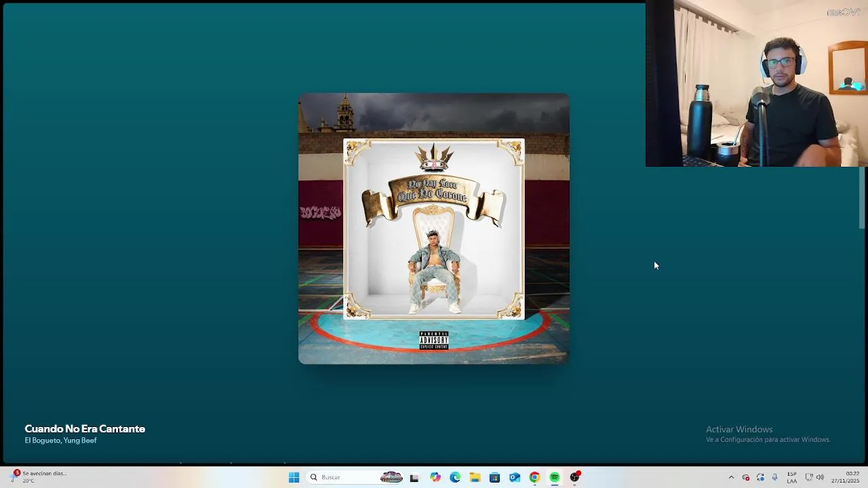Image resolution: width=868 pixels, height=488 pixels.
Task: Click the Buscar taskbar search field
Action: point(356,477)
